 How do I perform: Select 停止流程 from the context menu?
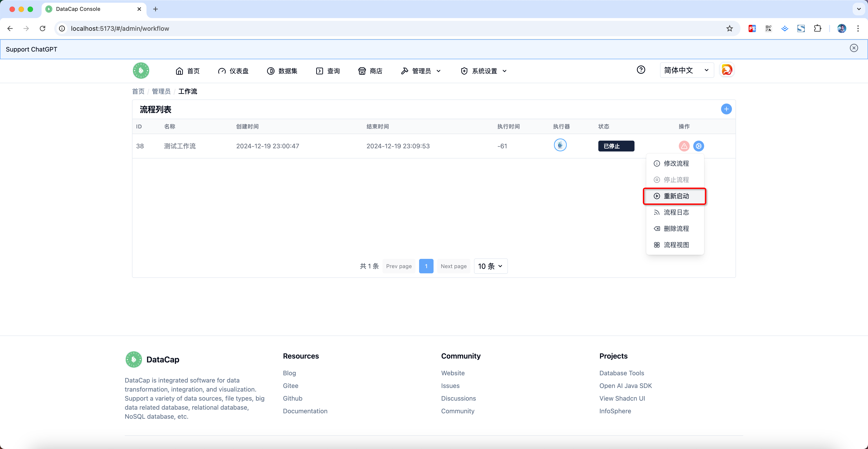[675, 180]
